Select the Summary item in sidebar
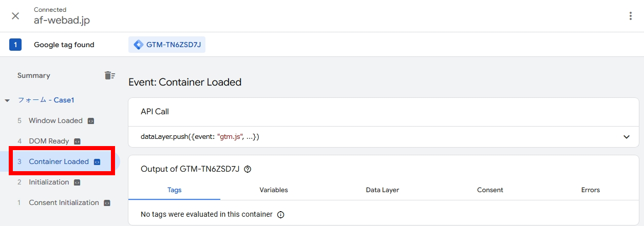 (x=34, y=75)
